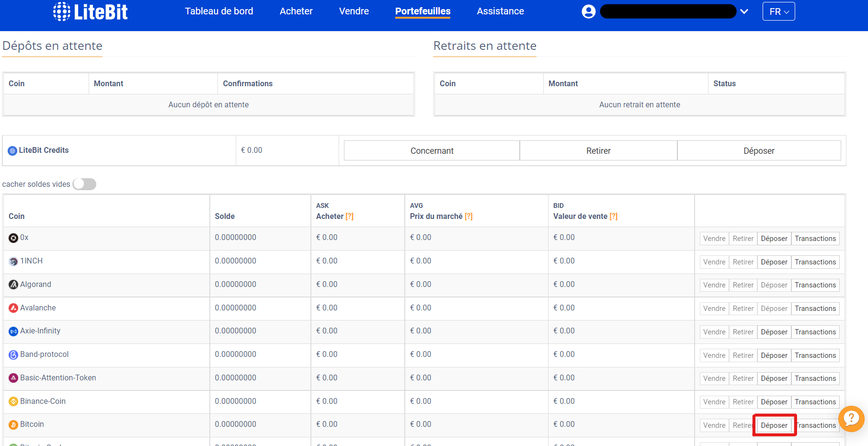The image size is (868, 446).
Task: Enable the cacher soldes vides toggle
Action: click(84, 184)
